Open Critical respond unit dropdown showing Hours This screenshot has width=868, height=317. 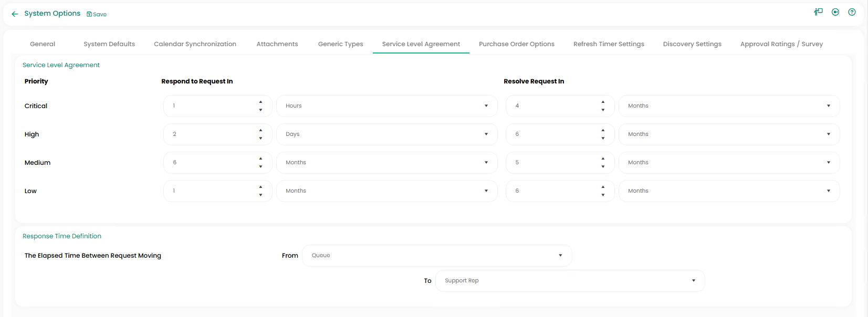pos(386,106)
